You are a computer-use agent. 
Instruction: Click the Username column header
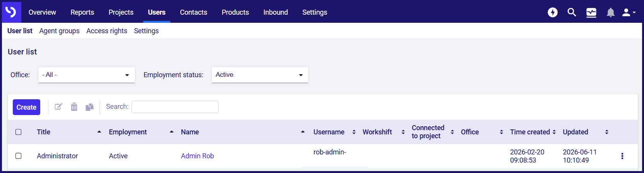click(329, 132)
